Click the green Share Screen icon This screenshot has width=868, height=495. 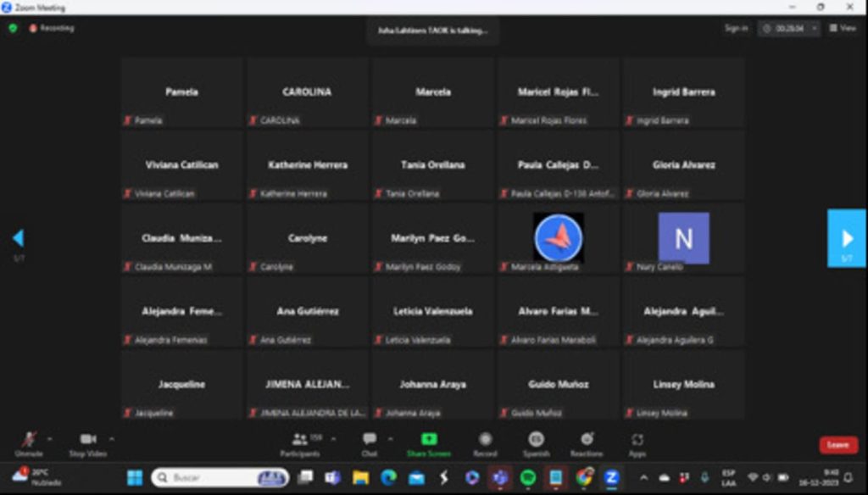point(429,440)
